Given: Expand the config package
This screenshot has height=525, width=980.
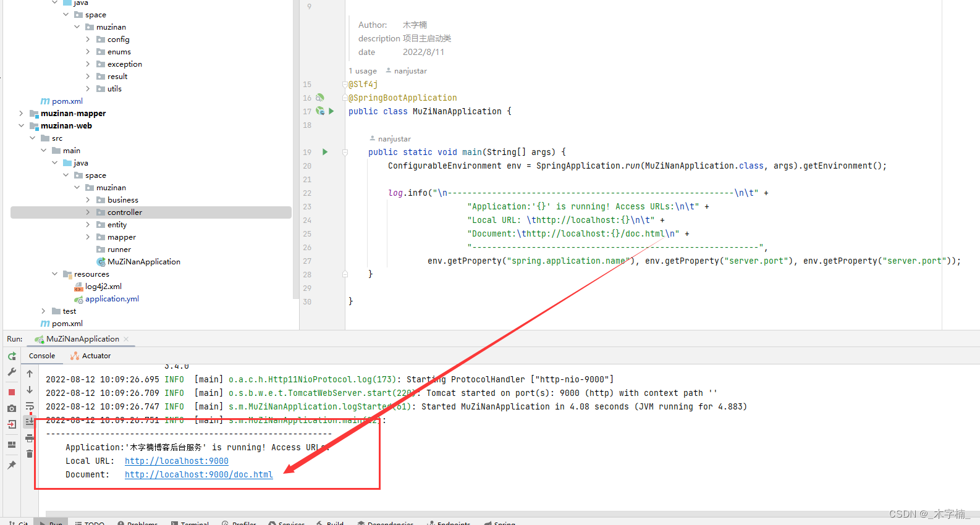Looking at the screenshot, I should click(88, 40).
